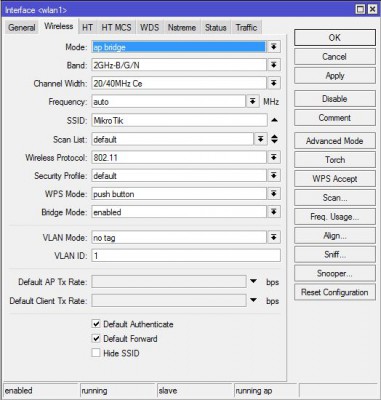Launch the Snooper tool
381x400 pixels.
(x=335, y=273)
